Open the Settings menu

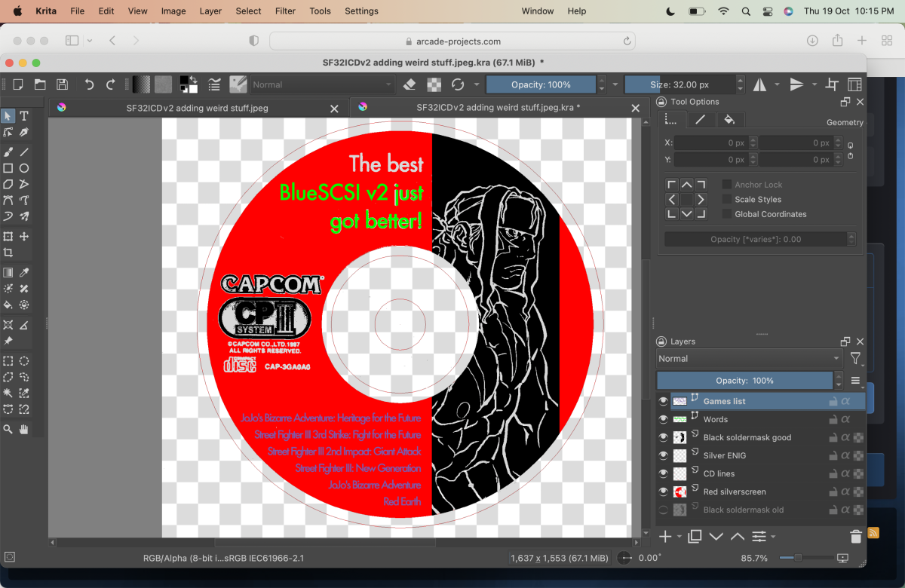361,11
